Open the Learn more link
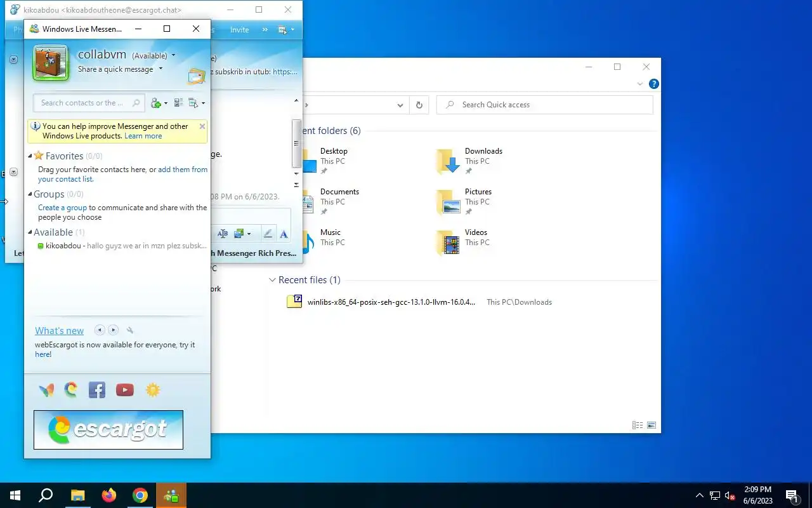812x508 pixels. coord(143,136)
